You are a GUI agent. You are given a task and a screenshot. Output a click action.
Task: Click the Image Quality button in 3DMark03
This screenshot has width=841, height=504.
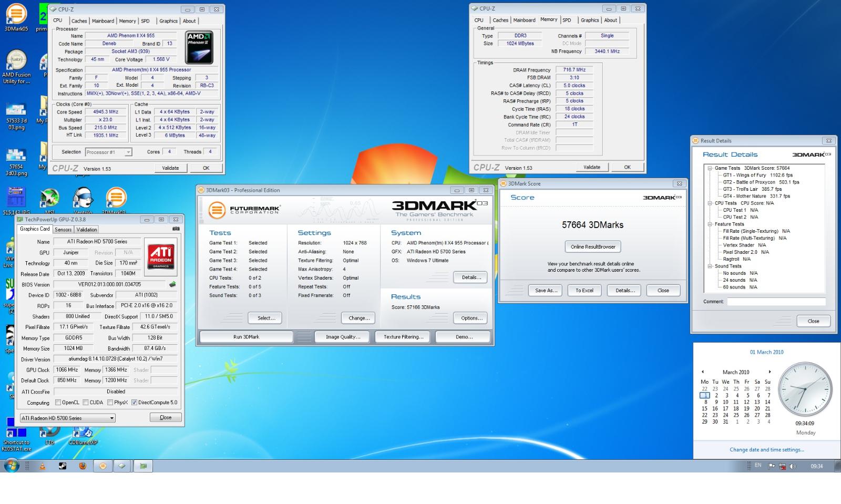[x=342, y=337]
